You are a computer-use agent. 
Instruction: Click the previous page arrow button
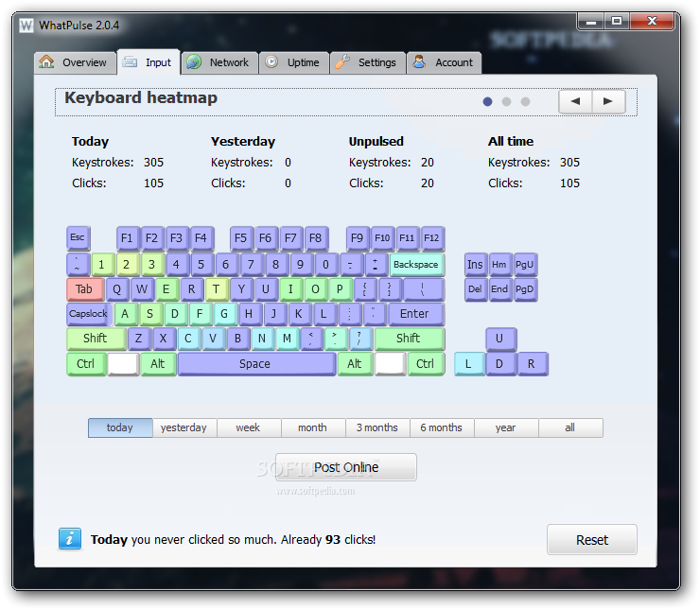[x=575, y=101]
